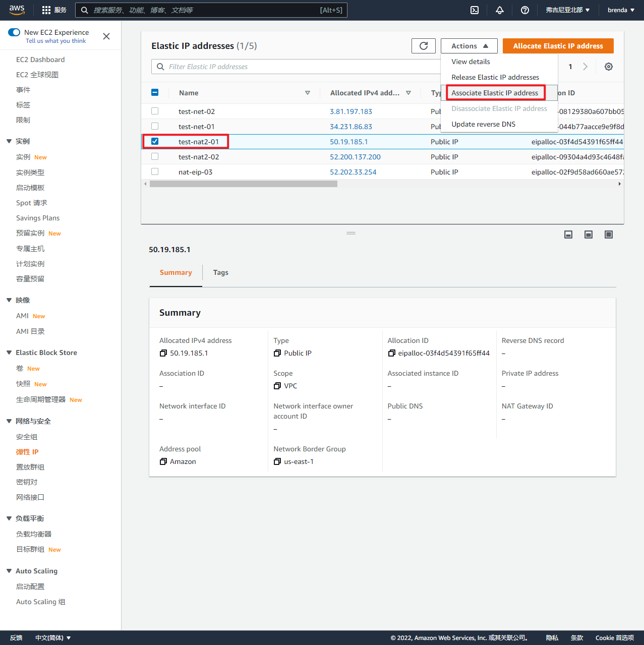
Task: Collapse the 实例 sidebar section
Action: tap(9, 141)
